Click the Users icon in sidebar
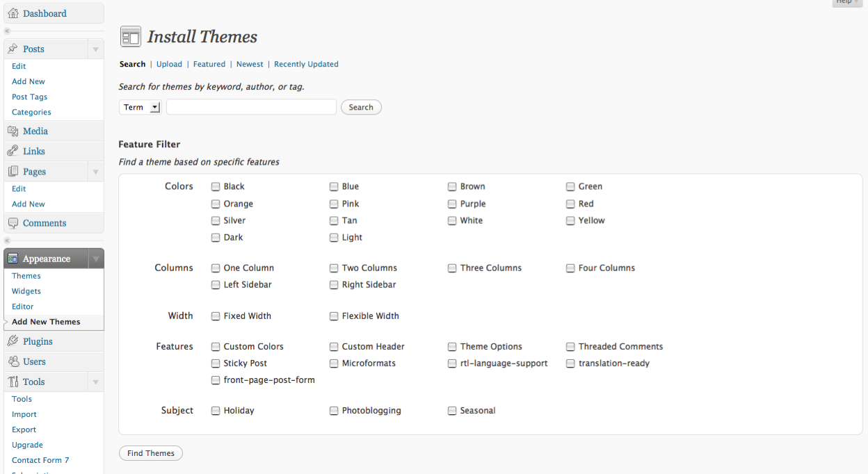Screen dimensions: 868x474 coord(13,361)
